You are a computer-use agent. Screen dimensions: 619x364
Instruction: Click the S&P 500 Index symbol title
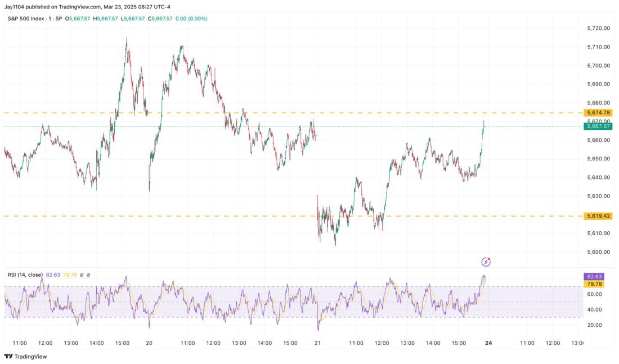(26, 19)
